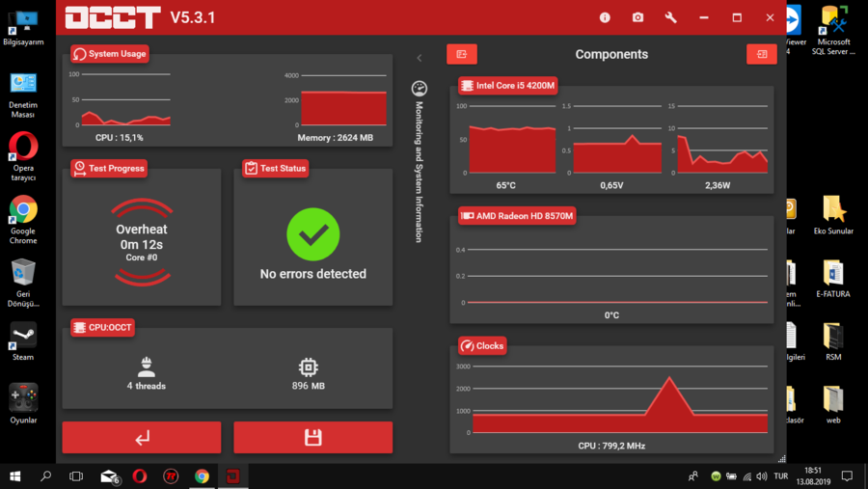Click the green no-errors checkmark icon

pyautogui.click(x=312, y=234)
